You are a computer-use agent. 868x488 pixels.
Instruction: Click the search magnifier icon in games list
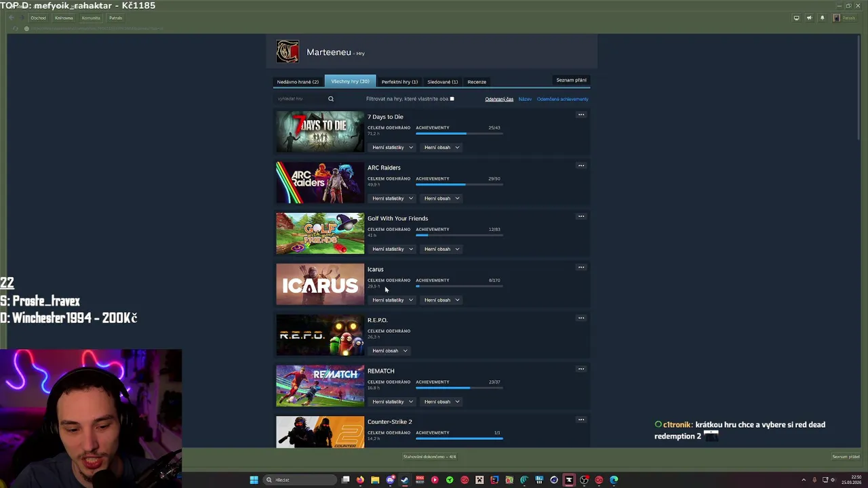(x=331, y=99)
